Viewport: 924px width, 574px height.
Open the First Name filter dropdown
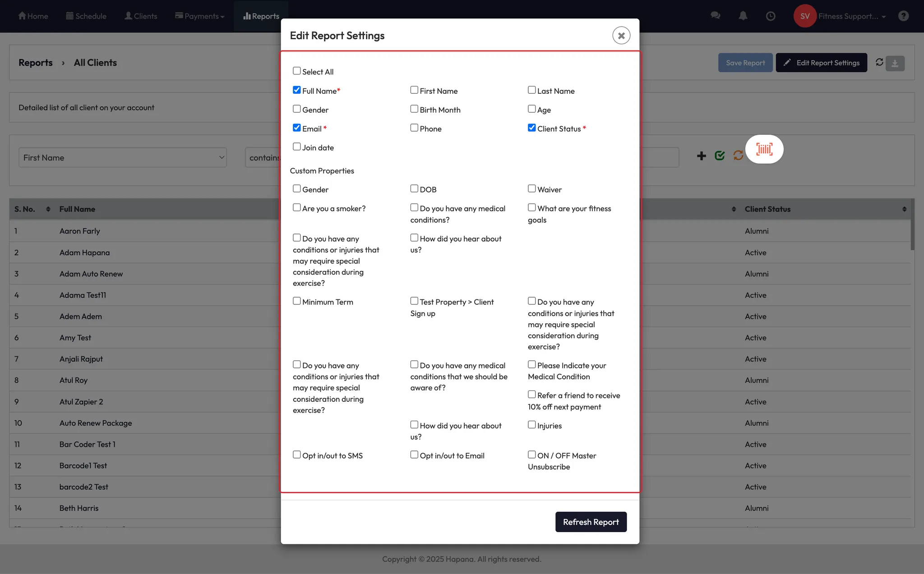tap(122, 157)
